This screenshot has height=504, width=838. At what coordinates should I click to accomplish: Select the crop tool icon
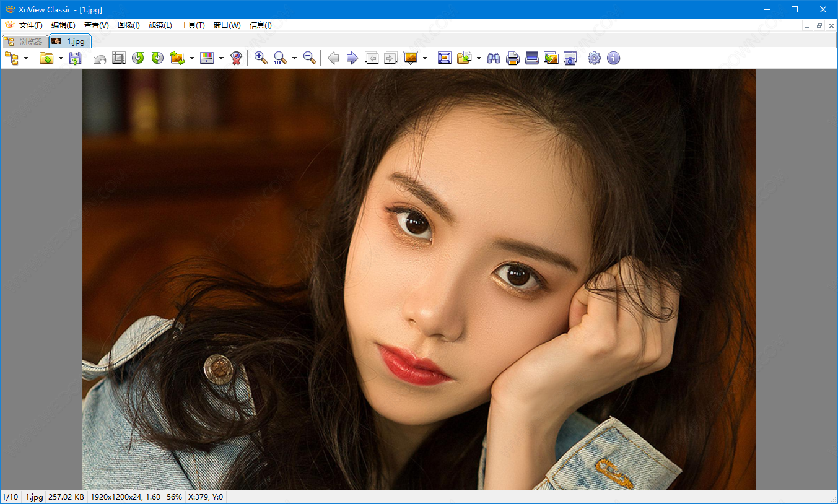click(119, 58)
